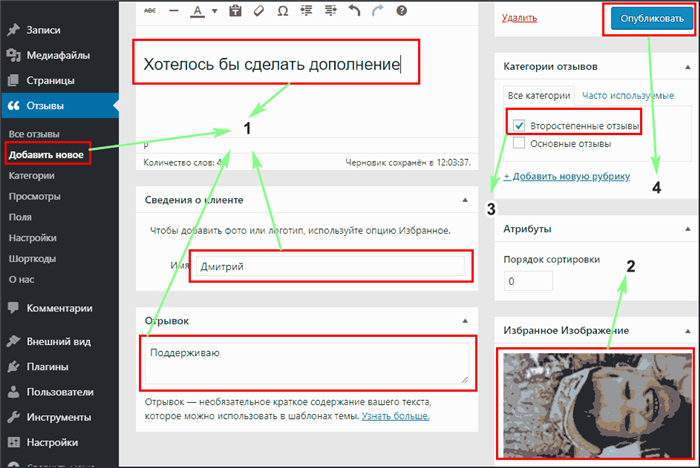This screenshot has height=468, width=700.
Task: Collapse the Избранное Изображение panel
Action: (688, 331)
